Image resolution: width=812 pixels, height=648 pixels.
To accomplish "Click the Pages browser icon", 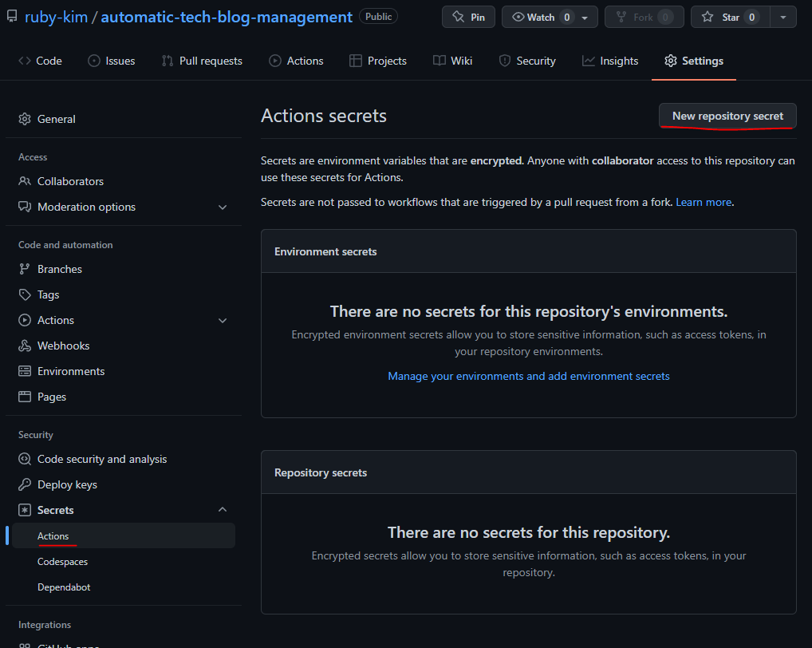I will (x=25, y=397).
